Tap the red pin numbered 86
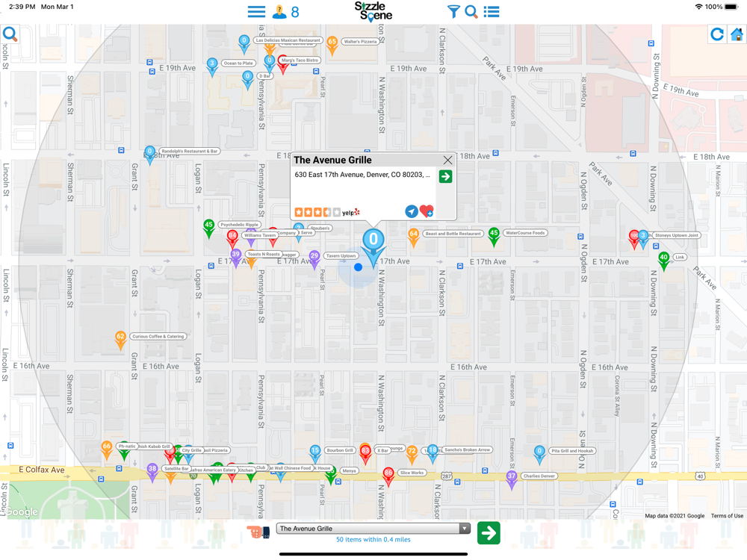747x560 pixels. tap(388, 476)
